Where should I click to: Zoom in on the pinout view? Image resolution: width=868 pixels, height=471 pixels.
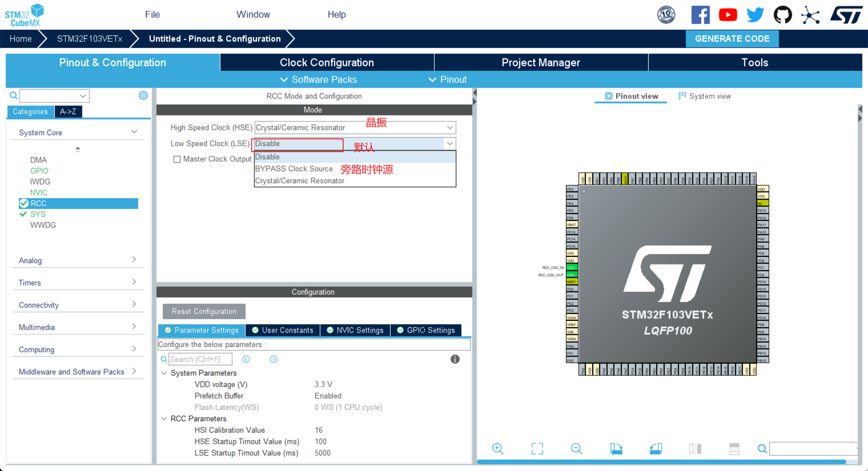click(498, 449)
